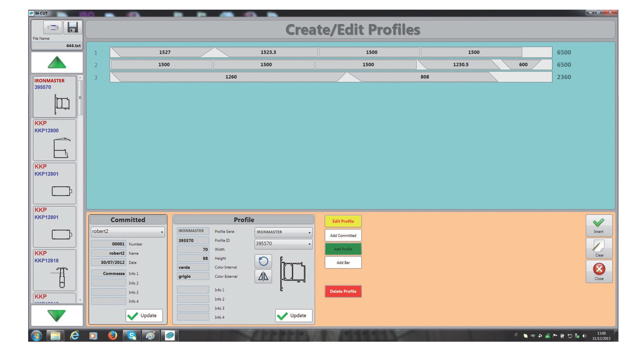
Task: Click the mirror flip profile icon
Action: click(263, 276)
